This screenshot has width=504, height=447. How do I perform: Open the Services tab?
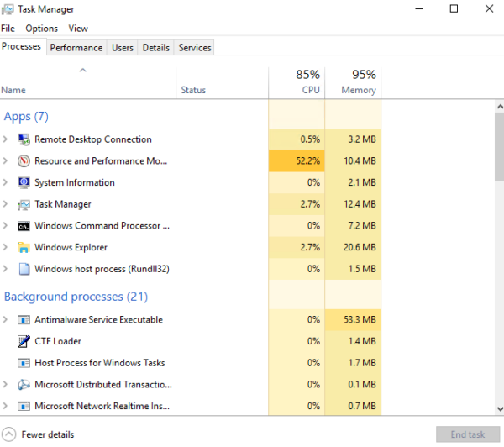(195, 48)
